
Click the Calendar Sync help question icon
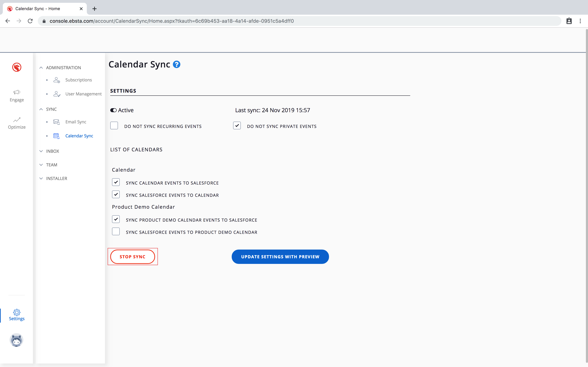pyautogui.click(x=177, y=64)
